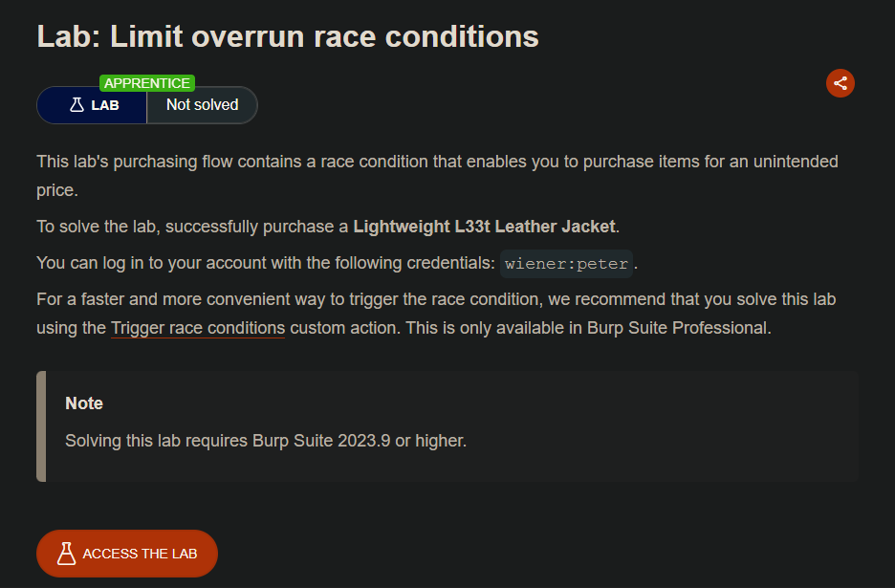Viewport: 895px width, 588px height.
Task: Click the wiener:peter credentials code snippet
Action: point(567,263)
